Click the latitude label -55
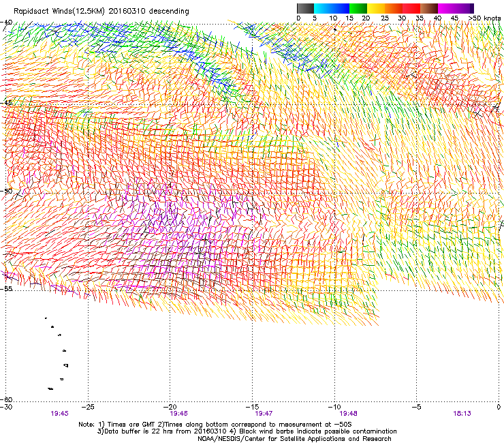The image size is (504, 443). coord(6,288)
